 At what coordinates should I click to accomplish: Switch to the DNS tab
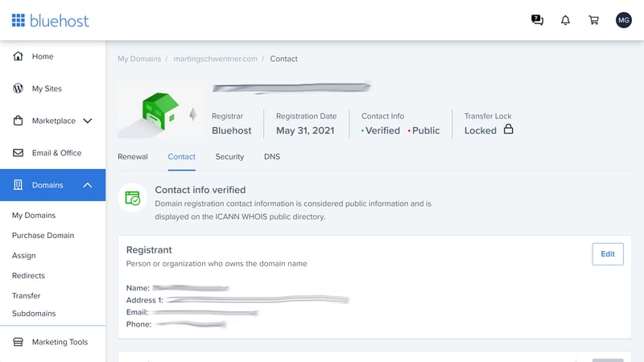272,157
